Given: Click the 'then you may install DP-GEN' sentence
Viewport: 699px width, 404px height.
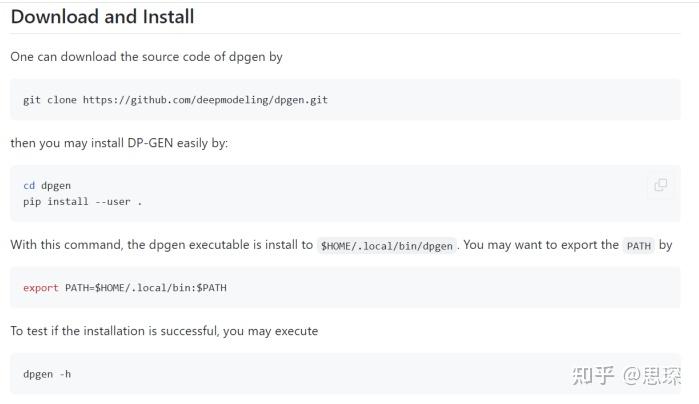Looking at the screenshot, I should [x=119, y=143].
